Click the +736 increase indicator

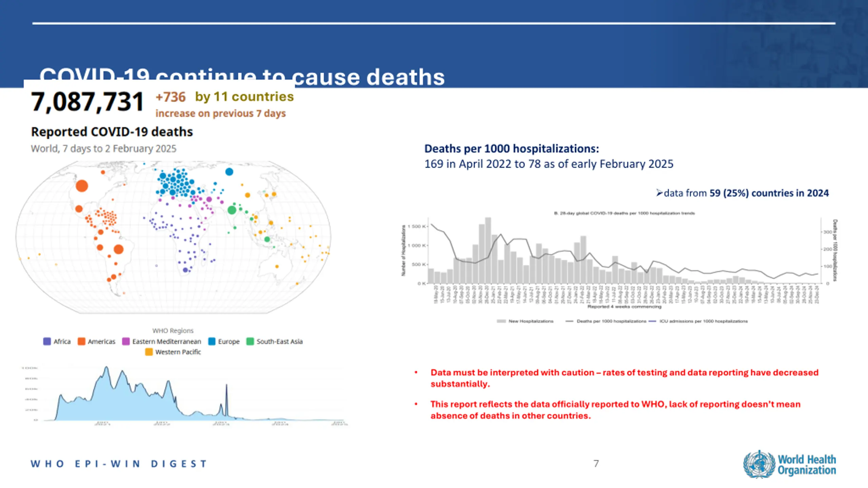(x=171, y=97)
